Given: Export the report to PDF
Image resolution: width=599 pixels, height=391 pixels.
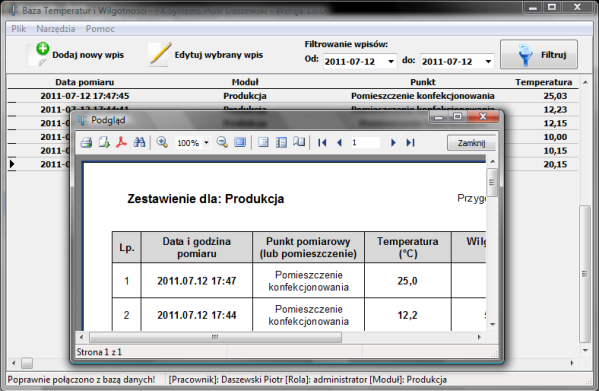Looking at the screenshot, I should tap(121, 142).
